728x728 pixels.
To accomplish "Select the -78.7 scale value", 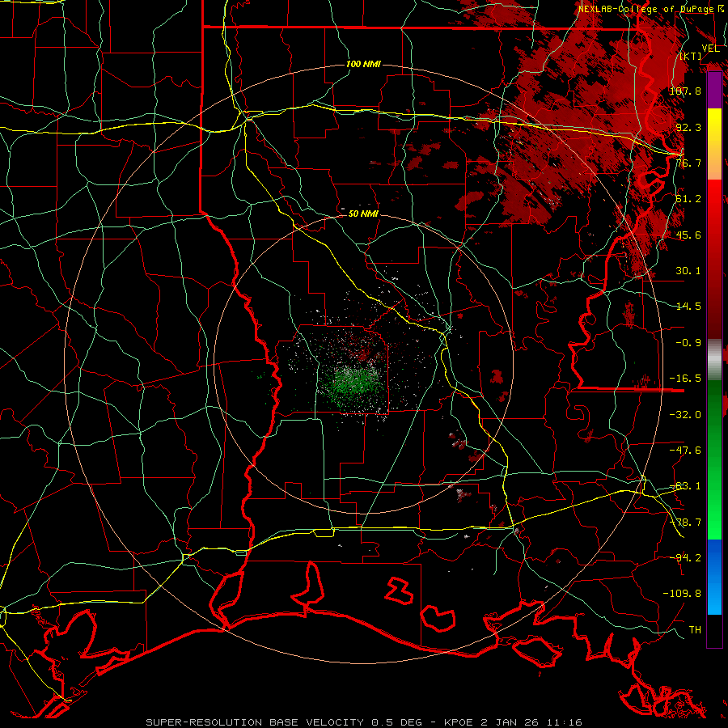I will tap(685, 523).
